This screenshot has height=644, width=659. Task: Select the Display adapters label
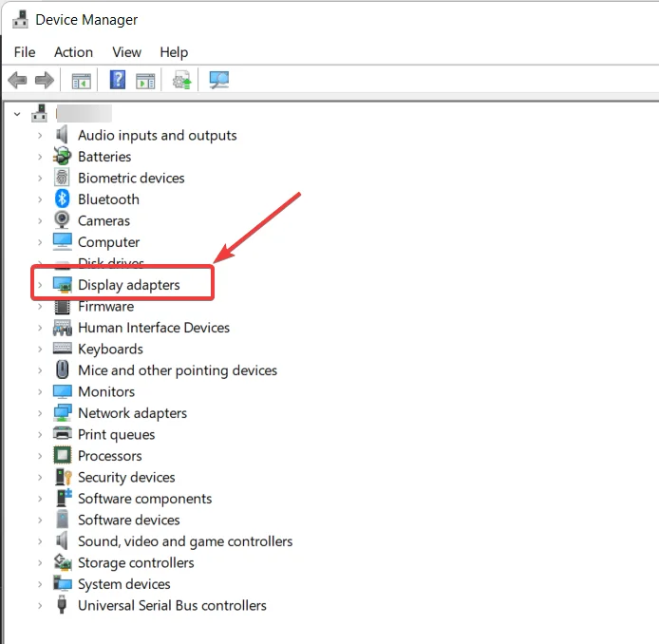coord(129,285)
